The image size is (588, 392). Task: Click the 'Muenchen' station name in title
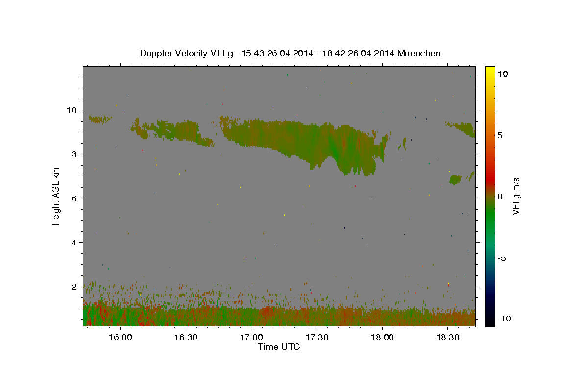click(x=419, y=53)
